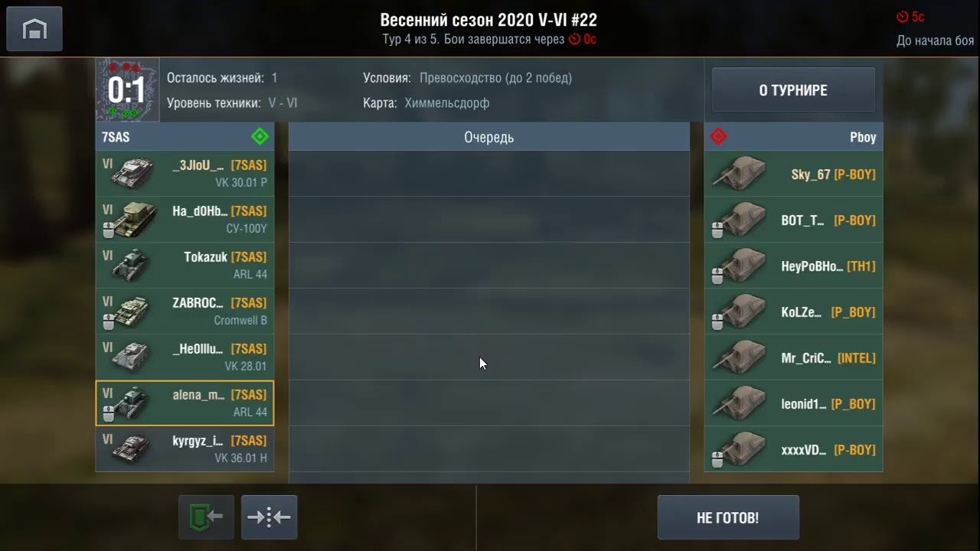
Task: Select the highlighted alena_m player row
Action: (x=185, y=403)
